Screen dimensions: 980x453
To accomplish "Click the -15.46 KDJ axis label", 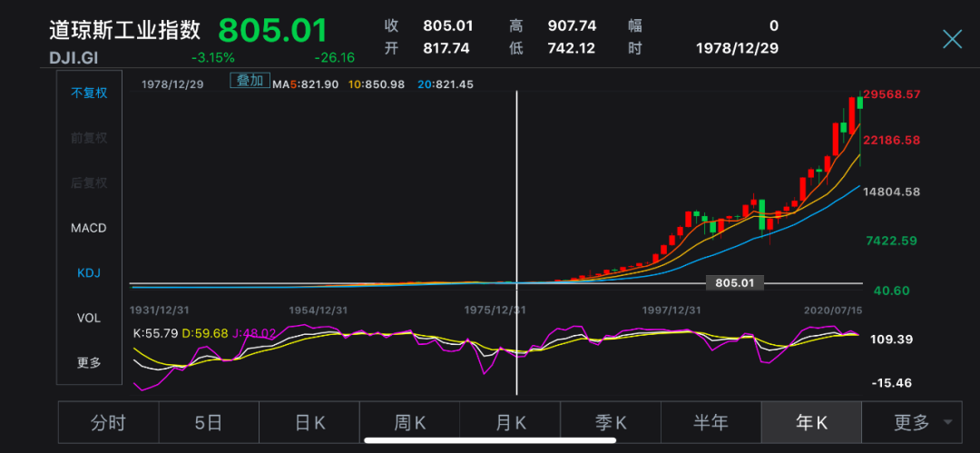I will pos(891,382).
